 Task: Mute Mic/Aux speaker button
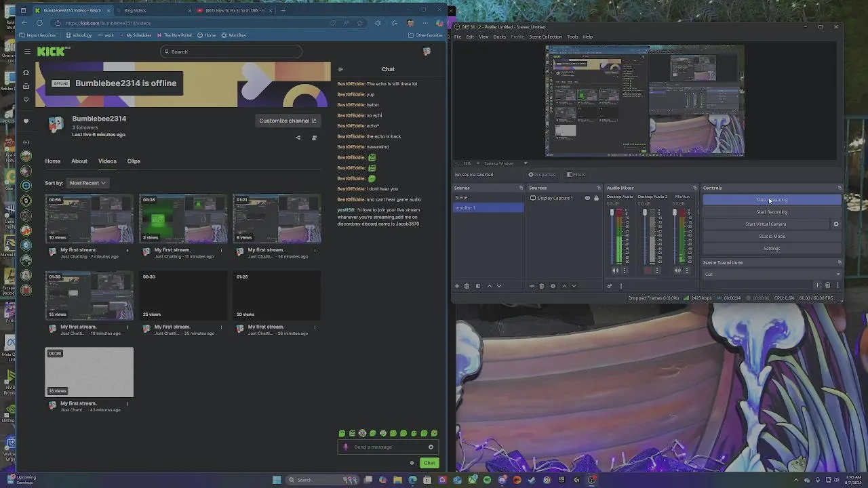coord(677,270)
